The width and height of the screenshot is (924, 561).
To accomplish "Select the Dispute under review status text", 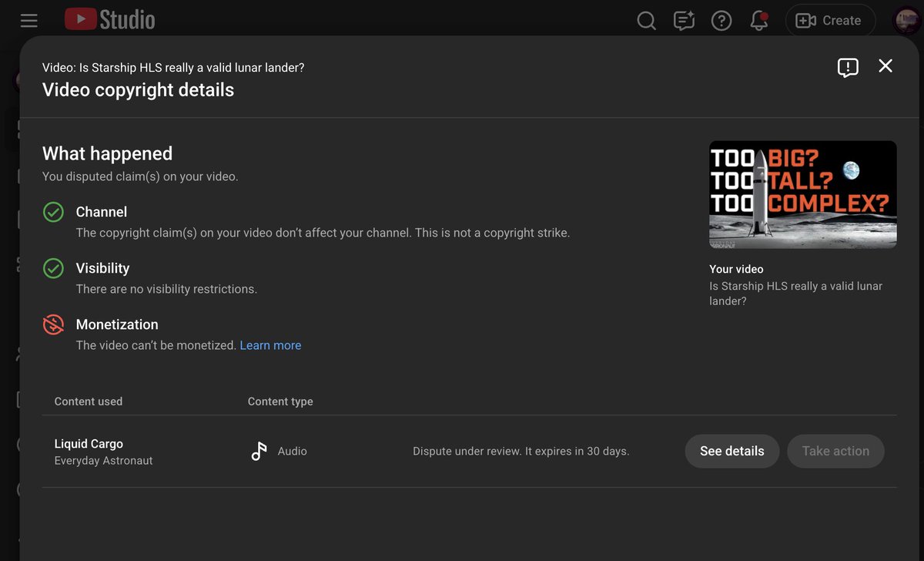I will [521, 452].
